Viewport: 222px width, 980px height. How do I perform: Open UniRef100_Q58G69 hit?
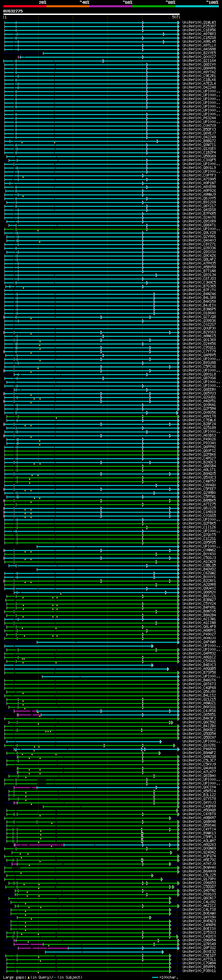coord(199,156)
